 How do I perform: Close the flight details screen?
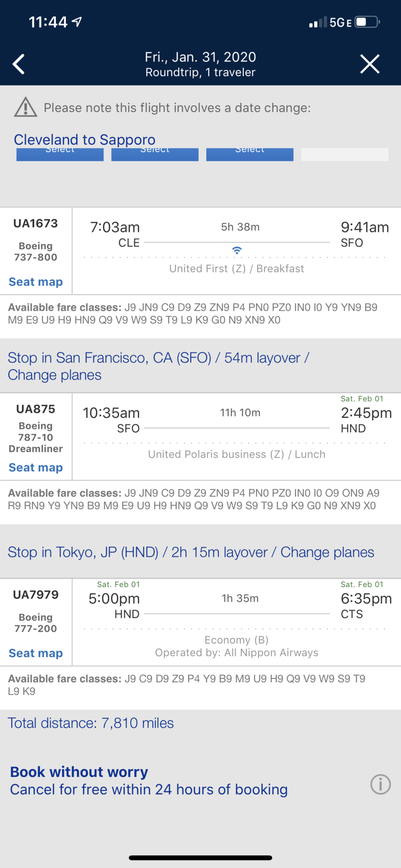(x=370, y=65)
